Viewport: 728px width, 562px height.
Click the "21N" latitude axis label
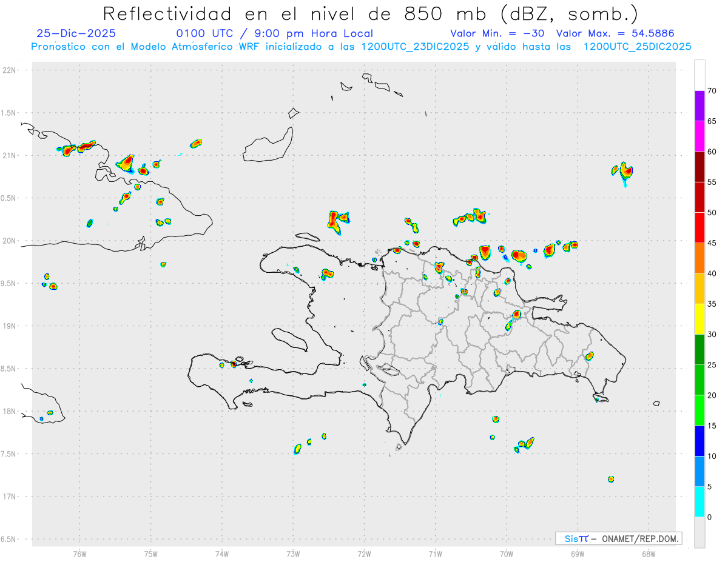tap(9, 155)
